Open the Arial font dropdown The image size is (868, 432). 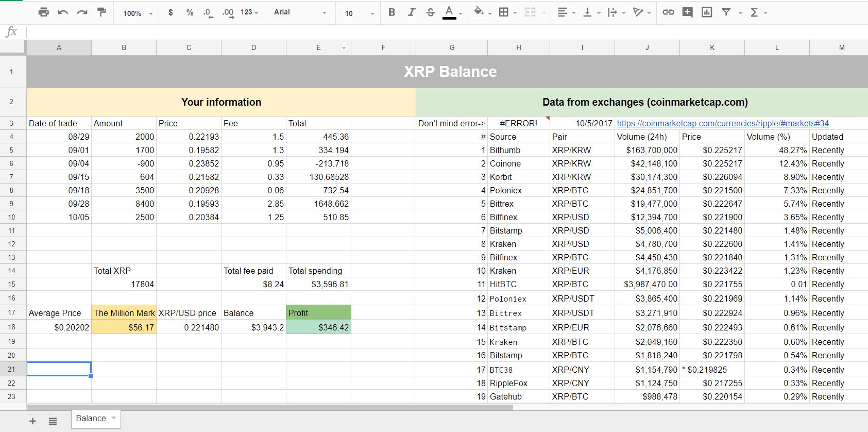(x=300, y=12)
